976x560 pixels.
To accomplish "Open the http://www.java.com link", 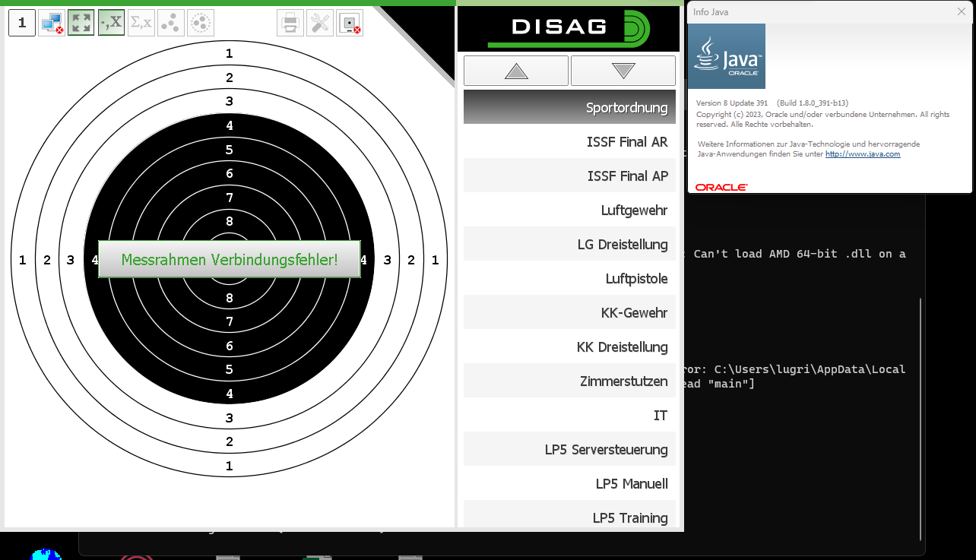I will 863,153.
